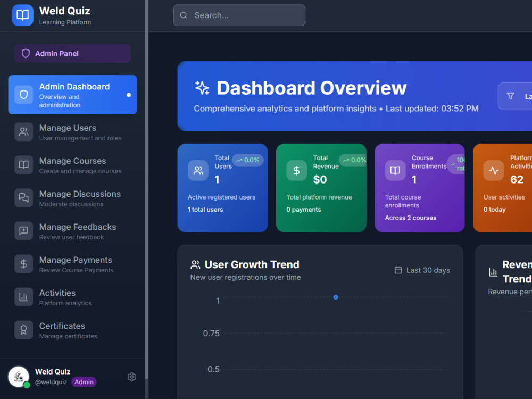Screen dimensions: 532x399
Task: Click the Total Revenue card dollar icon
Action: (x=296, y=170)
